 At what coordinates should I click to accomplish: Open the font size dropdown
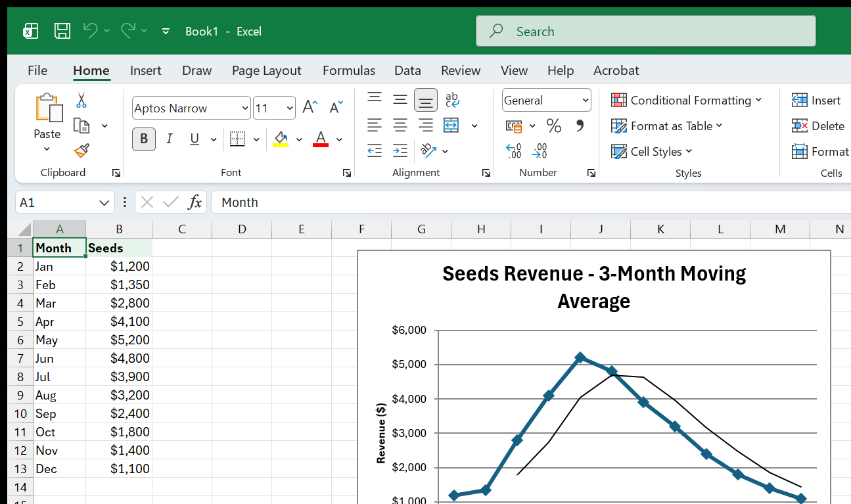pyautogui.click(x=290, y=108)
